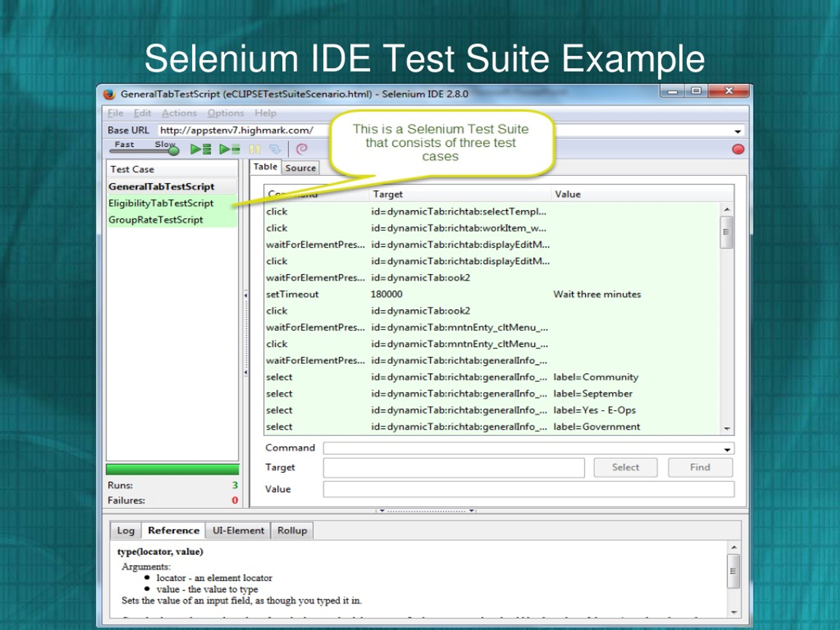The height and width of the screenshot is (630, 840).
Task: Click the Firefox icon in title bar
Action: pyautogui.click(x=109, y=94)
